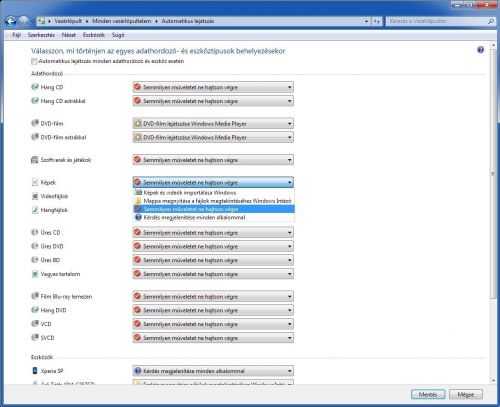Click the DVD-film extrákkal disc icon

[35, 137]
